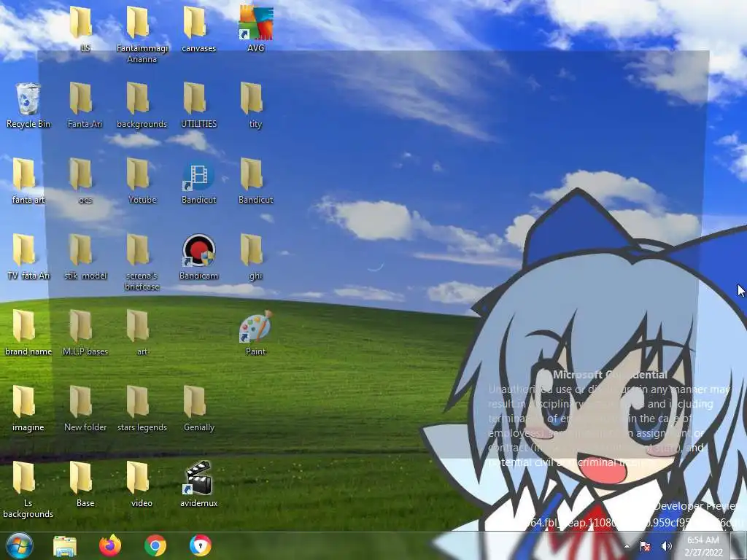Screen dimensions: 747x560
Task: Click the Show desktop strip
Action: (x=739, y=545)
